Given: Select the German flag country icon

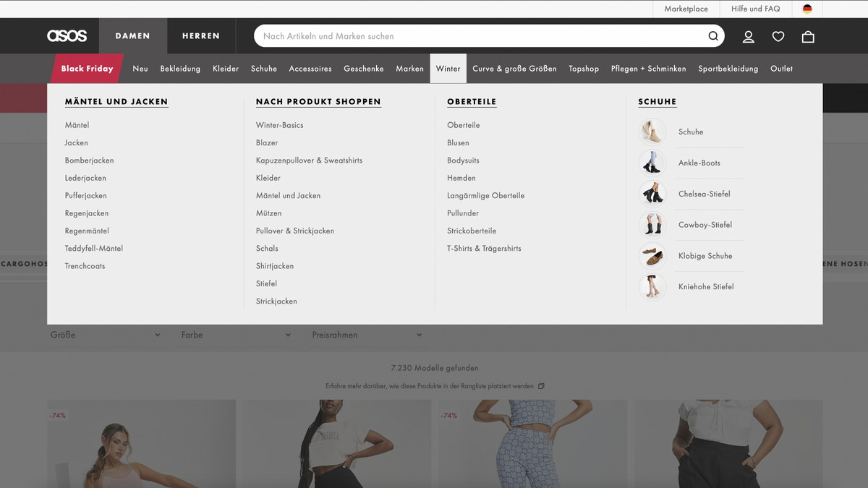Looking at the screenshot, I should point(807,9).
